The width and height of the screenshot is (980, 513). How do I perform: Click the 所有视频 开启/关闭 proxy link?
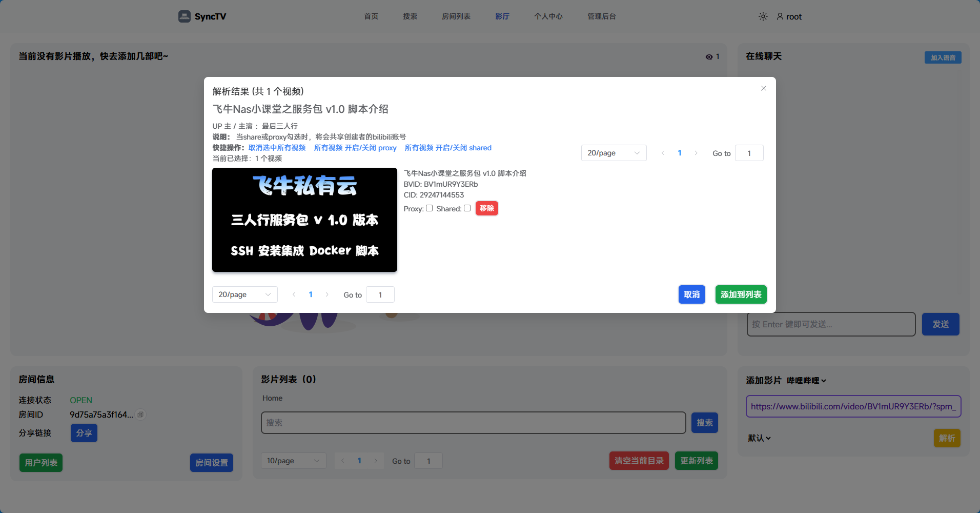(355, 148)
